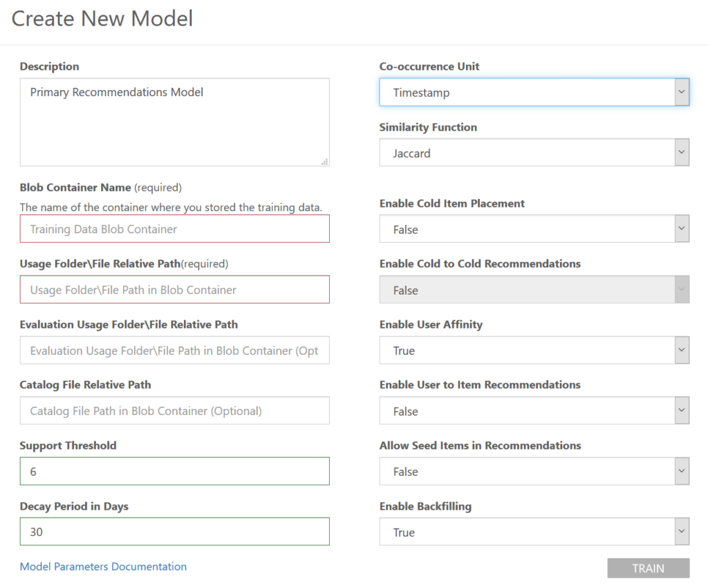Click the Co-occurrence Unit dropdown arrow
This screenshot has width=708, height=588.
pos(683,91)
